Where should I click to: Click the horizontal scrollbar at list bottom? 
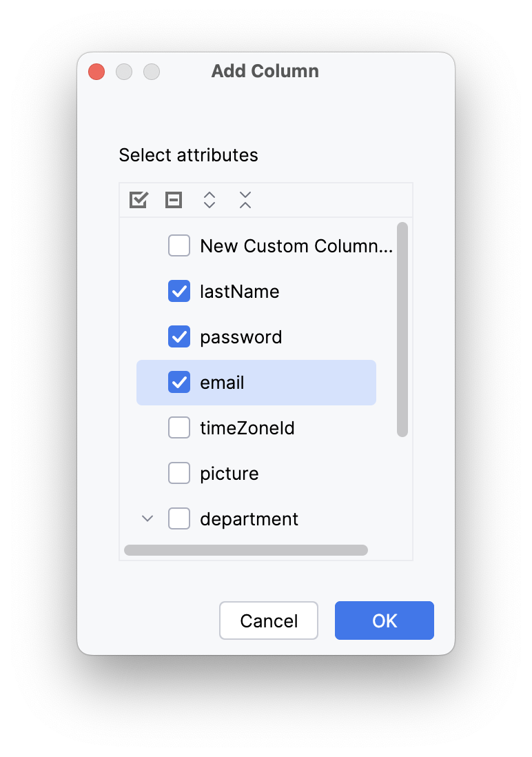coord(246,549)
